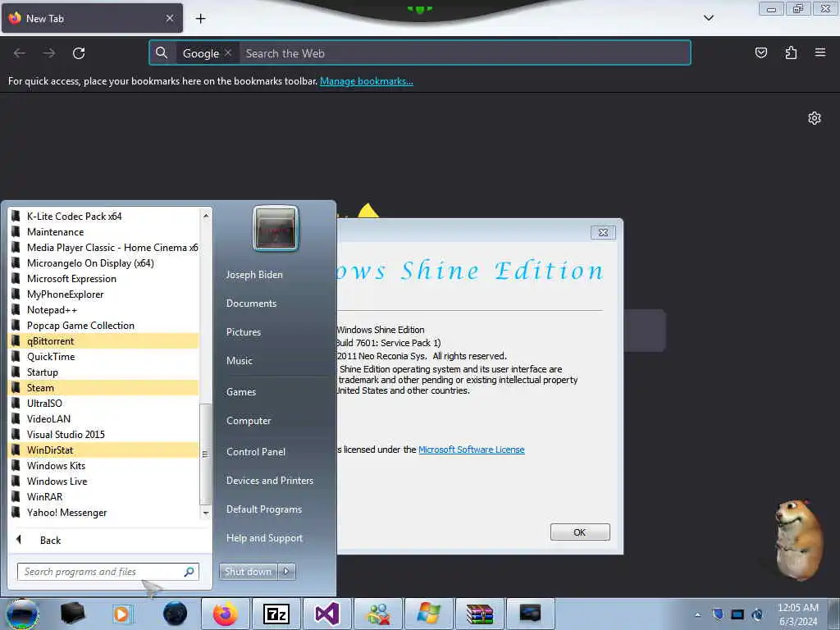840x630 pixels.
Task: Click the browser forward arrow
Action: click(x=49, y=53)
